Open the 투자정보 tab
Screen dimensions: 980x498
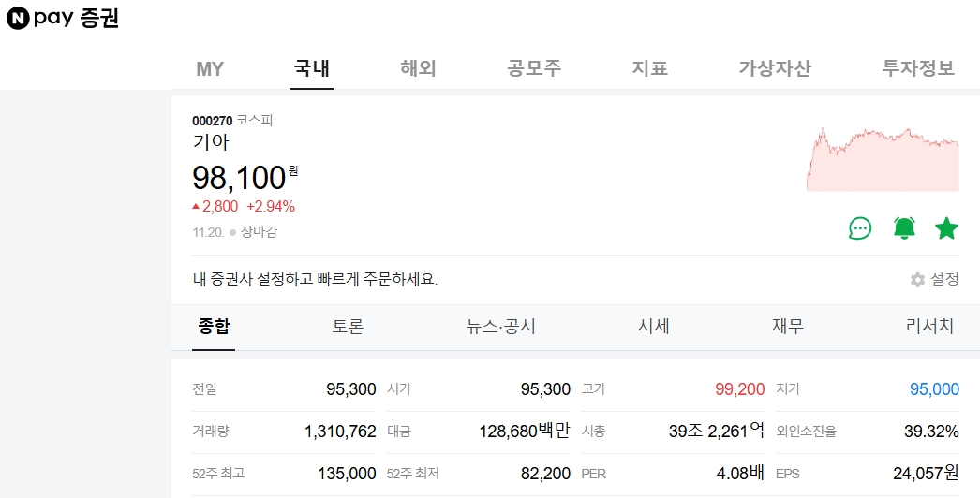(918, 67)
